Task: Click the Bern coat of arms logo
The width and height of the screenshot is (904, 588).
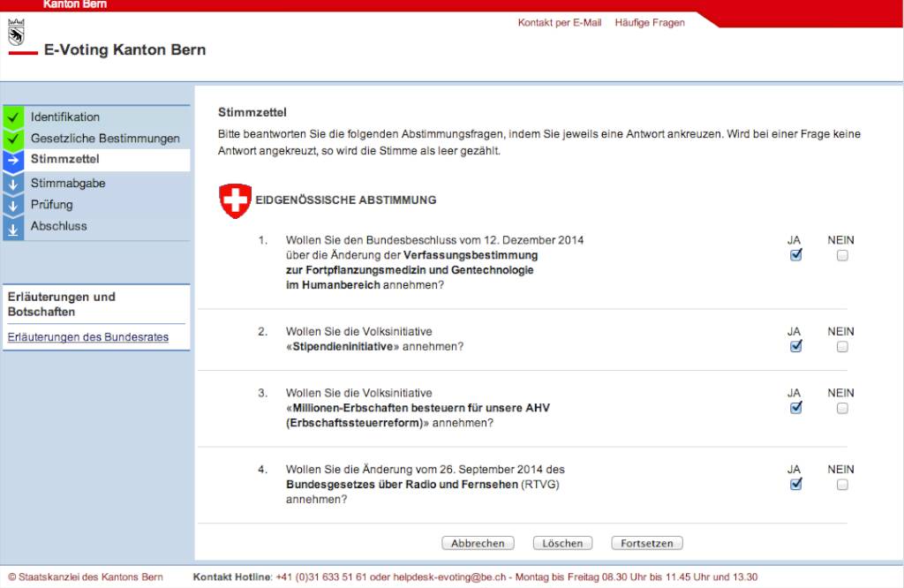Action: [x=14, y=34]
